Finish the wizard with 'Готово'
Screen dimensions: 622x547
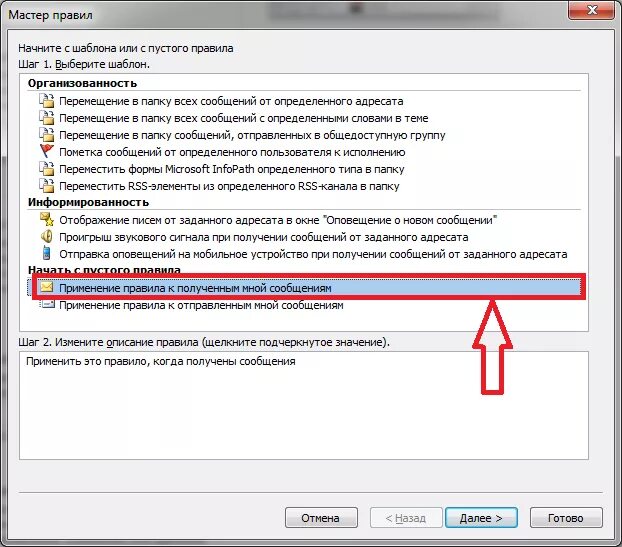pos(566,518)
